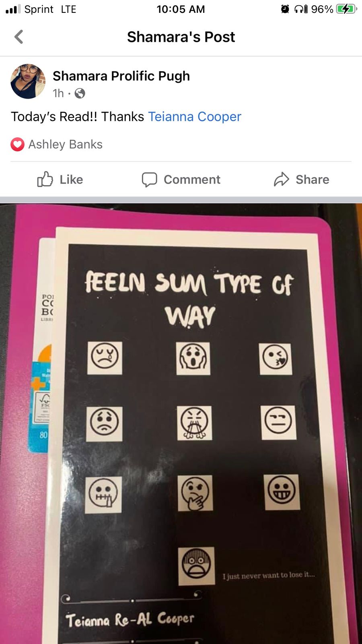Tap the battery status icon

tap(346, 9)
